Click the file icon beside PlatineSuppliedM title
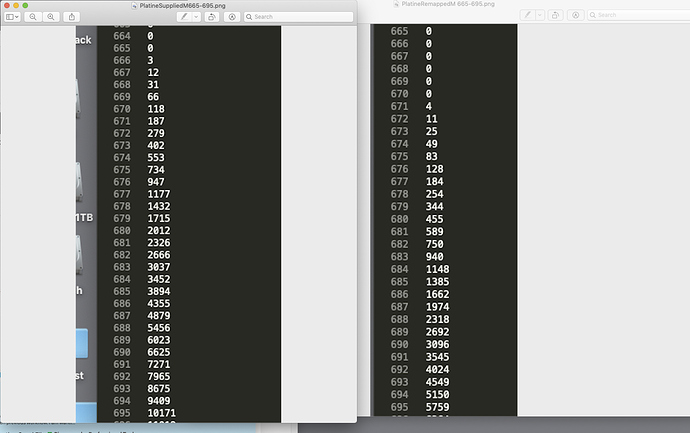690x433 pixels. [x=132, y=5]
